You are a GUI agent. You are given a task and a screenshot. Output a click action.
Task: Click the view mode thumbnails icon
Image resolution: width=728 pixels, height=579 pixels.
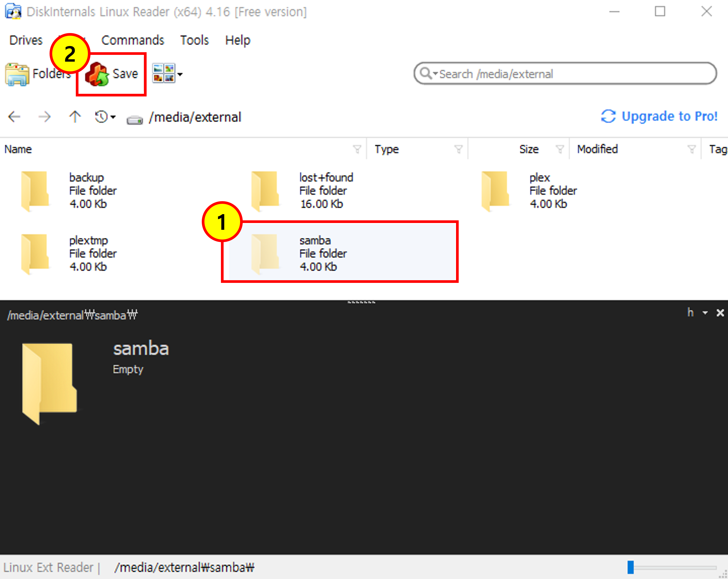(x=164, y=73)
